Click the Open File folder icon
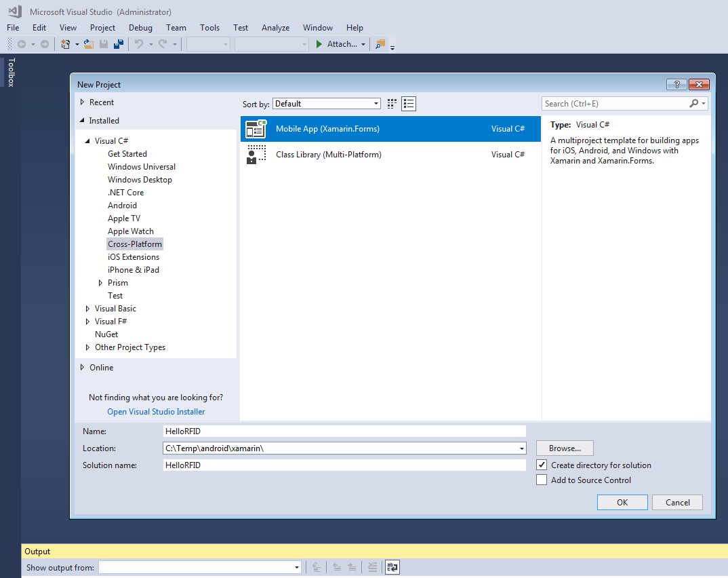 point(89,44)
